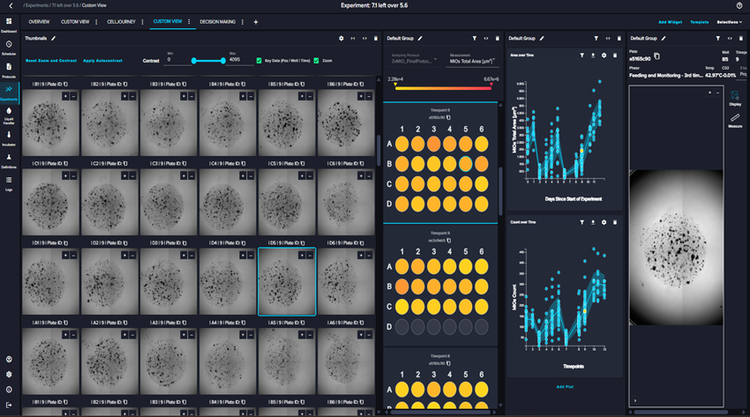The height and width of the screenshot is (417, 750).
Task: Open the Experiments sidebar section
Action: coord(9,92)
